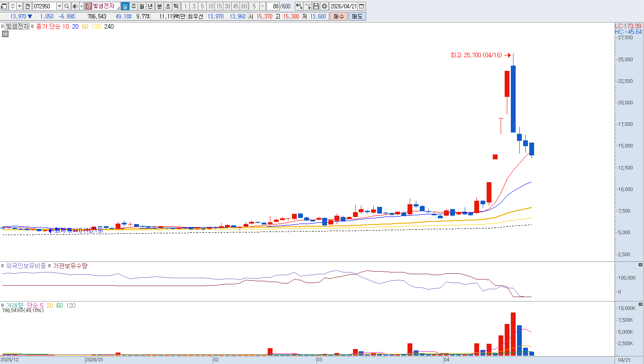
Task: Click the save chart floppy disk icon
Action: coord(316,6)
